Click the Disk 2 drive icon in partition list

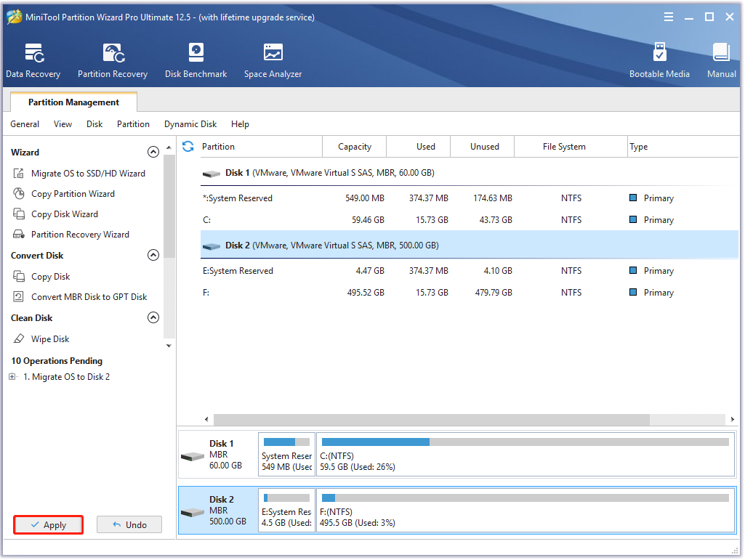point(211,246)
